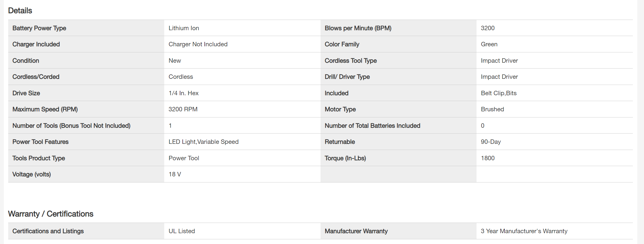Select the Cordless Tool Type label
Image resolution: width=644 pixels, height=244 pixels.
tap(350, 61)
